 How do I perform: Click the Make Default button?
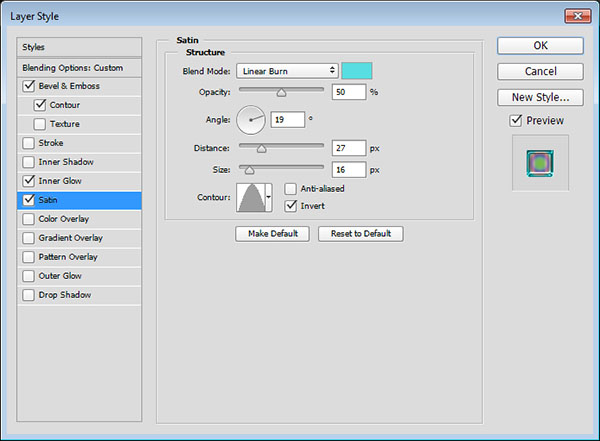point(272,234)
